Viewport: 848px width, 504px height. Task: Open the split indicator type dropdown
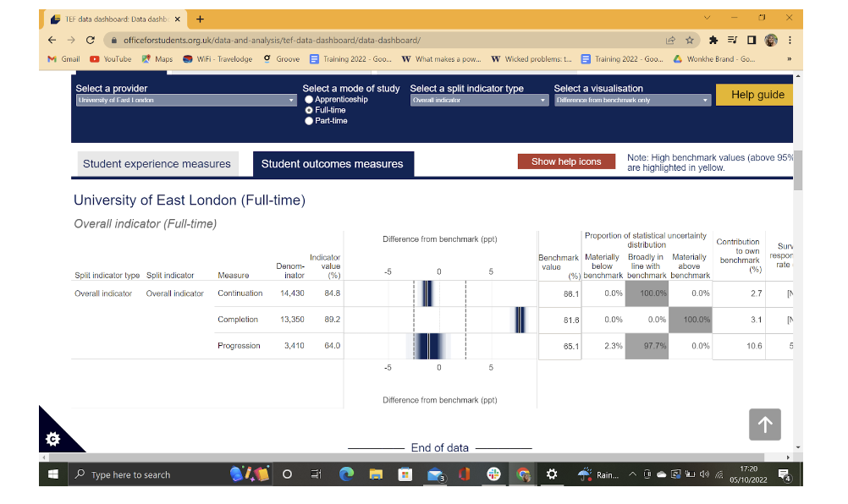pos(479,100)
